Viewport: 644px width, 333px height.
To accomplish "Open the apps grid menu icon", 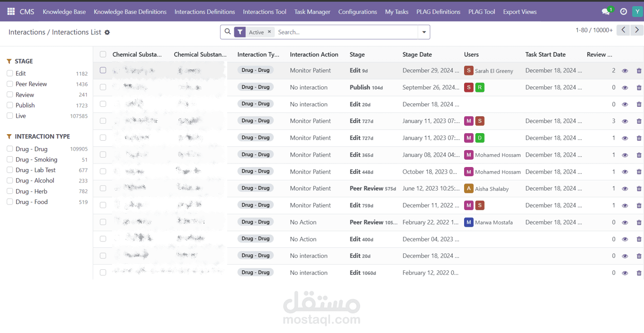I will (11, 11).
